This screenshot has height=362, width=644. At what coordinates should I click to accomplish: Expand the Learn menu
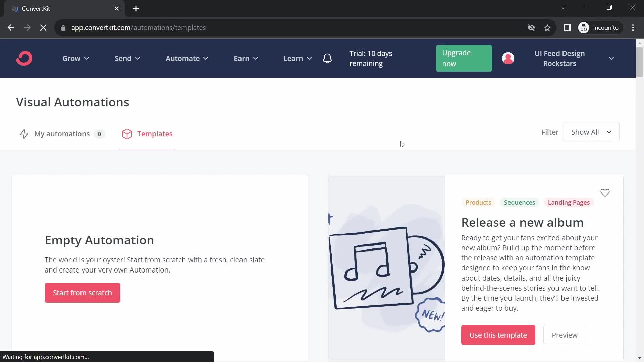pyautogui.click(x=298, y=58)
